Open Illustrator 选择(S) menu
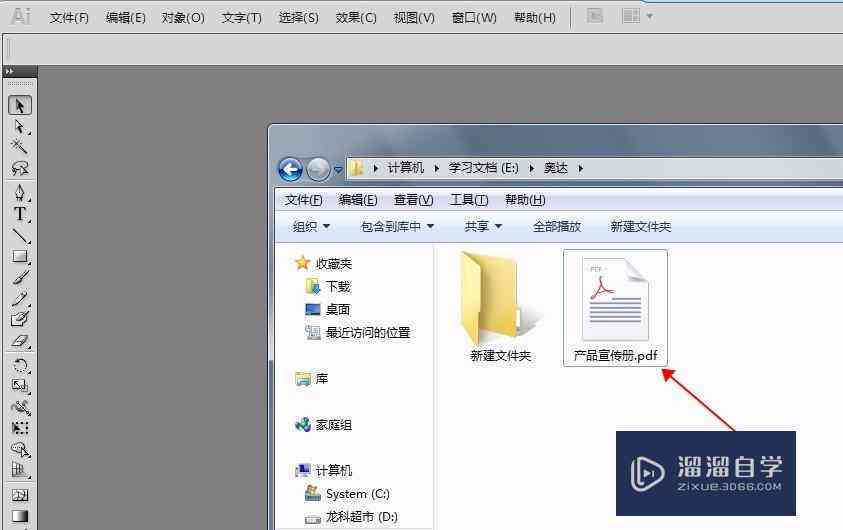This screenshot has height=530, width=843. pos(298,18)
